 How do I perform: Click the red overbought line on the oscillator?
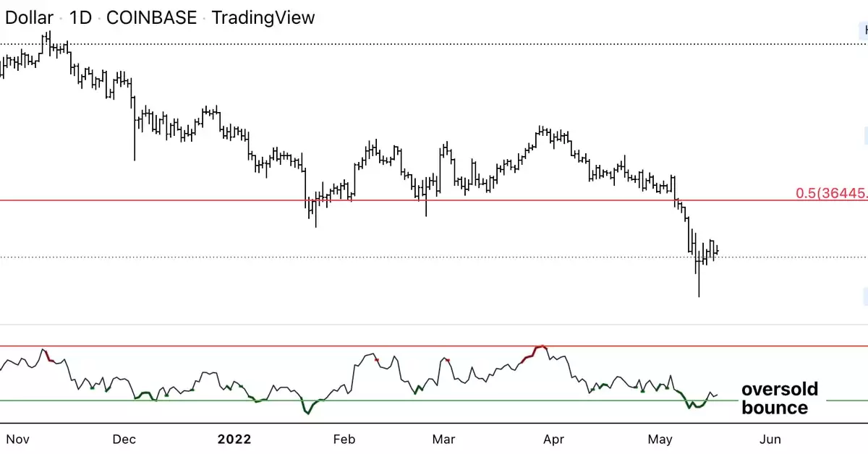434,346
